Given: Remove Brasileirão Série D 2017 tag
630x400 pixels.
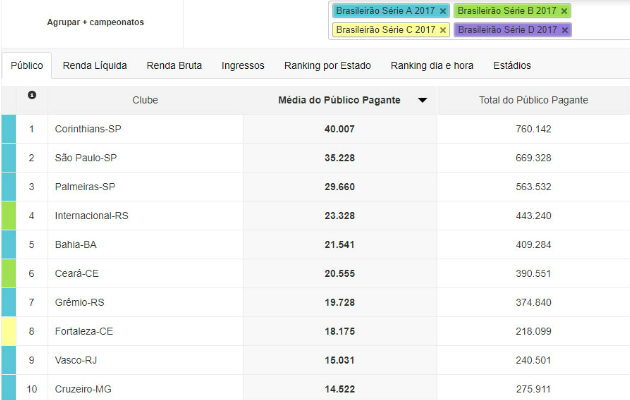Looking at the screenshot, I should [x=564, y=30].
